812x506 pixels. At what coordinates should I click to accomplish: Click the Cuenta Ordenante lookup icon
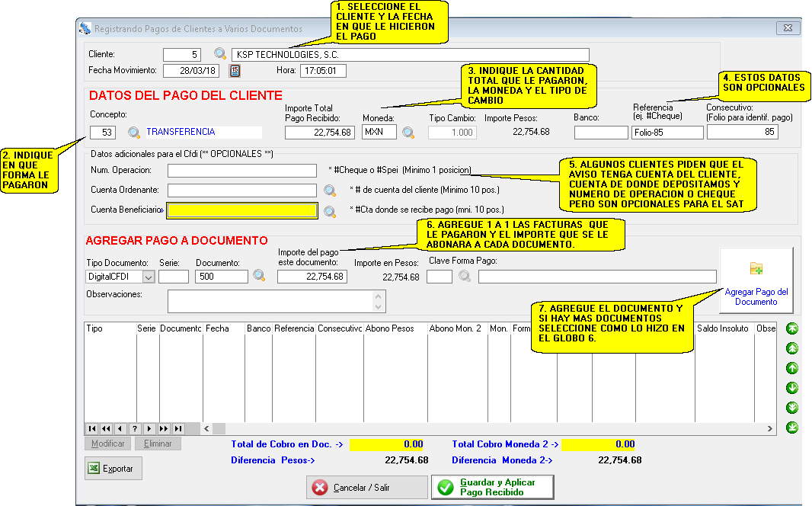pos(330,191)
